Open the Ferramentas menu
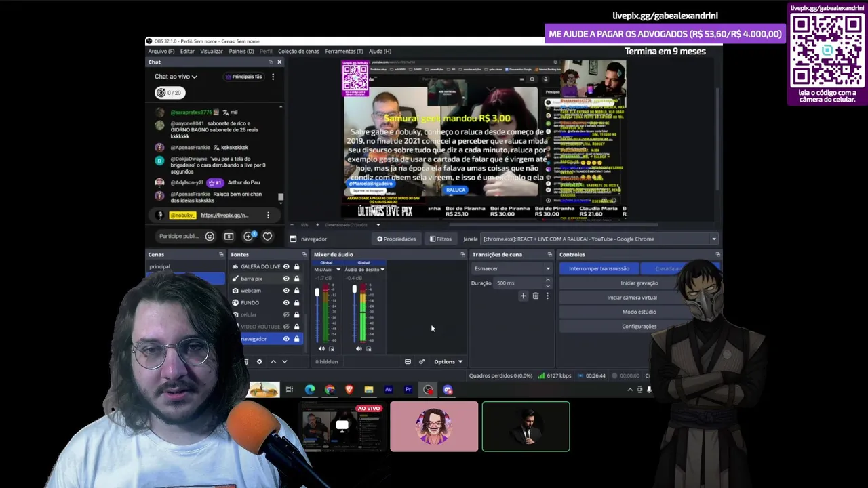 344,51
